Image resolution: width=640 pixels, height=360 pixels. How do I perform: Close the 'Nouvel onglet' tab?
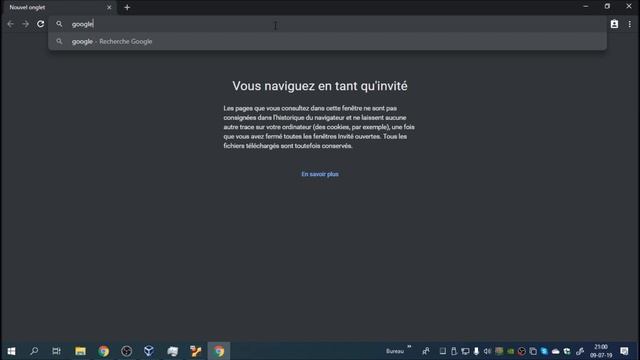click(x=109, y=7)
